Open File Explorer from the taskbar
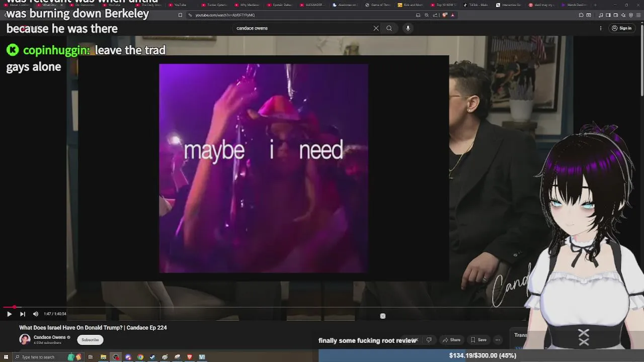This screenshot has height=362, width=644. tap(103, 357)
